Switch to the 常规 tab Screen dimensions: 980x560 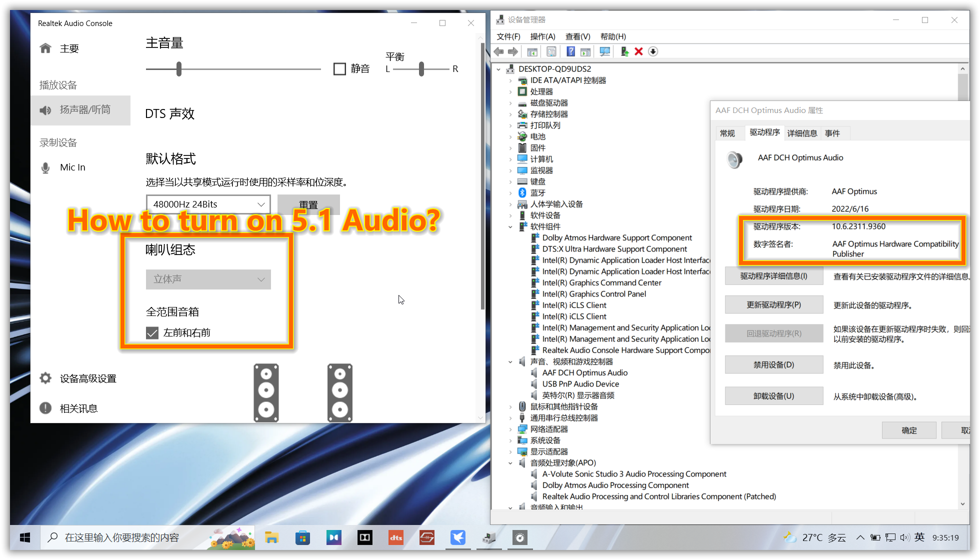727,133
